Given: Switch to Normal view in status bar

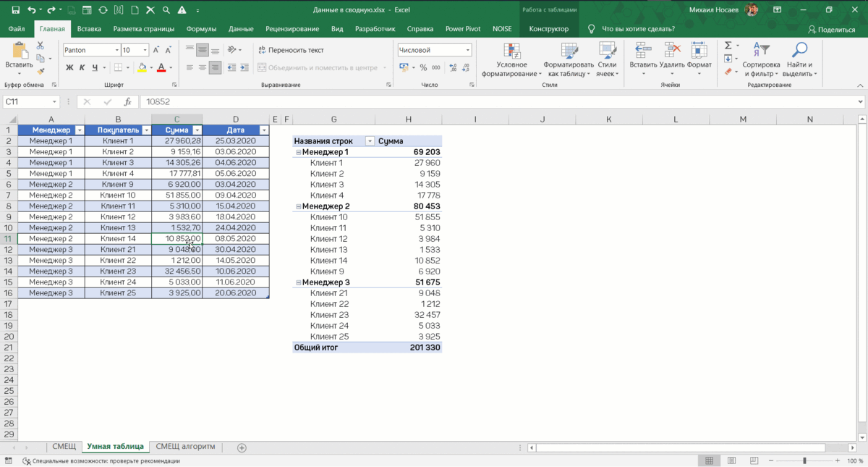Looking at the screenshot, I should [x=710, y=460].
